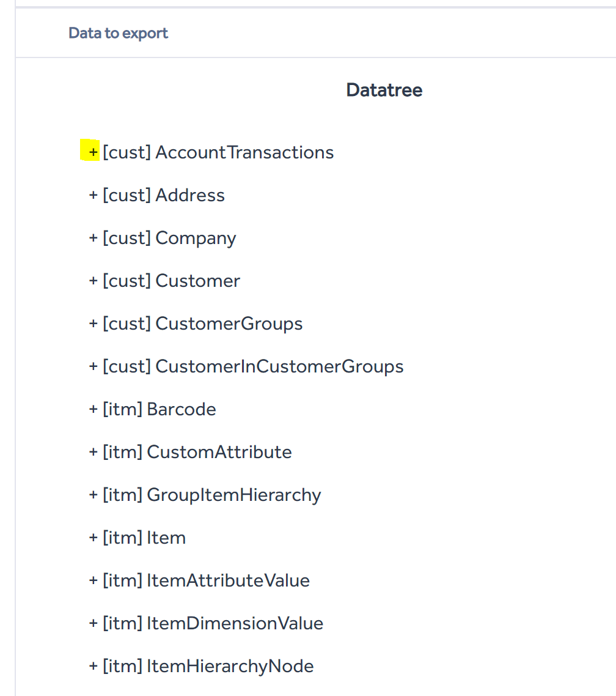616x696 pixels.
Task: Select the [cust] Customer tree entry
Action: 172,281
